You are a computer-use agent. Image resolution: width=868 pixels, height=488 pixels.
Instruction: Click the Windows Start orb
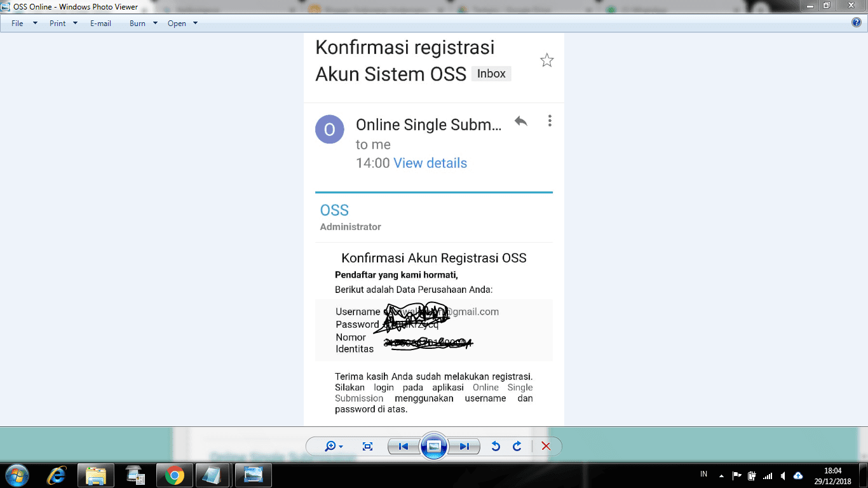point(16,475)
